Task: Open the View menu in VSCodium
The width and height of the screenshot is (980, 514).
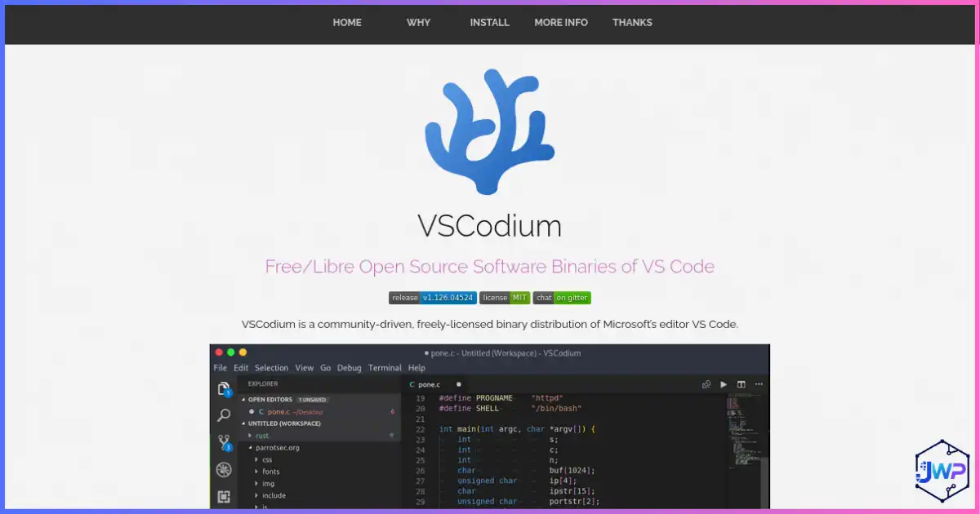Action: pos(305,368)
